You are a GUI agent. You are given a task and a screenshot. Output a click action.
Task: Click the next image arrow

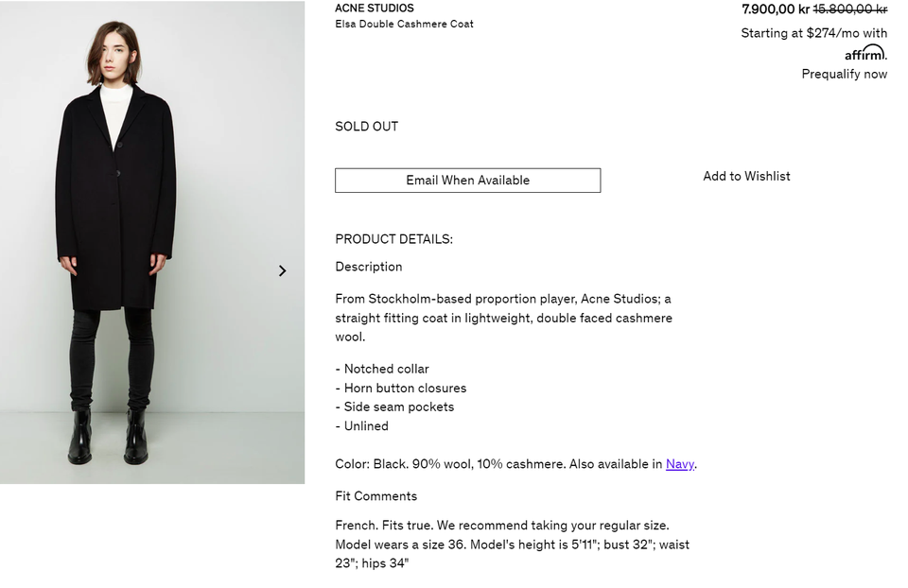[282, 271]
